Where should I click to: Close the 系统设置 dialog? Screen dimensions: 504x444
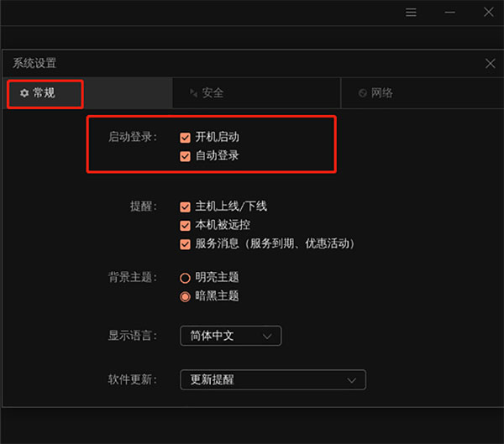(491, 63)
